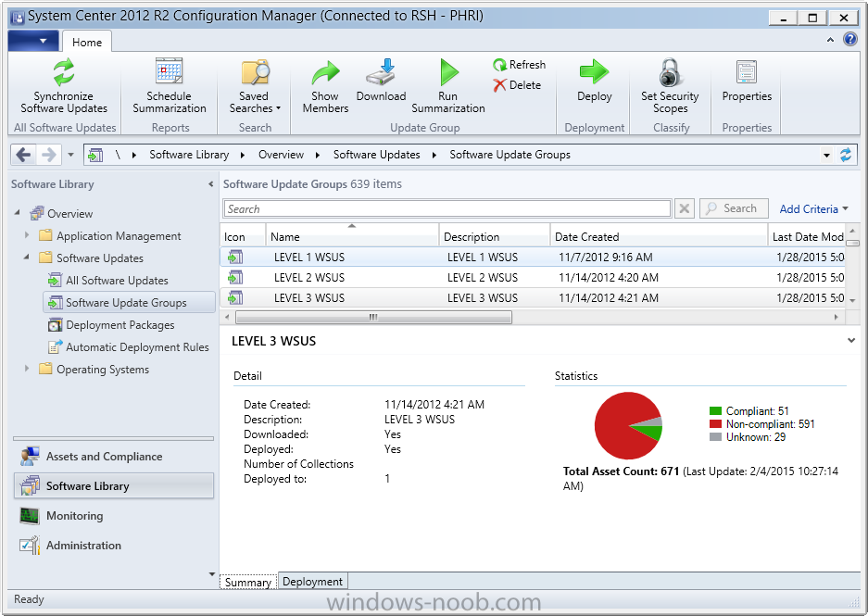Click the Show Members arrow icon
868x616 pixels.
[325, 73]
